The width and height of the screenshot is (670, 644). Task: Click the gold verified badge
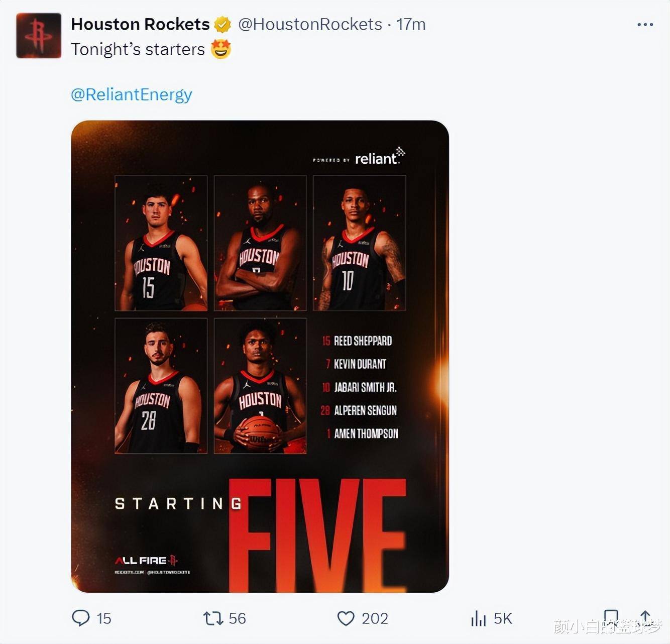tap(222, 24)
